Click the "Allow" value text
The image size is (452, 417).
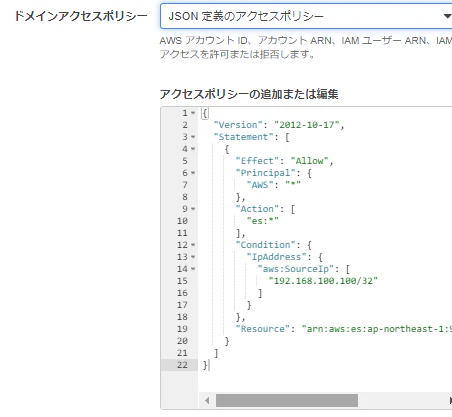309,161
